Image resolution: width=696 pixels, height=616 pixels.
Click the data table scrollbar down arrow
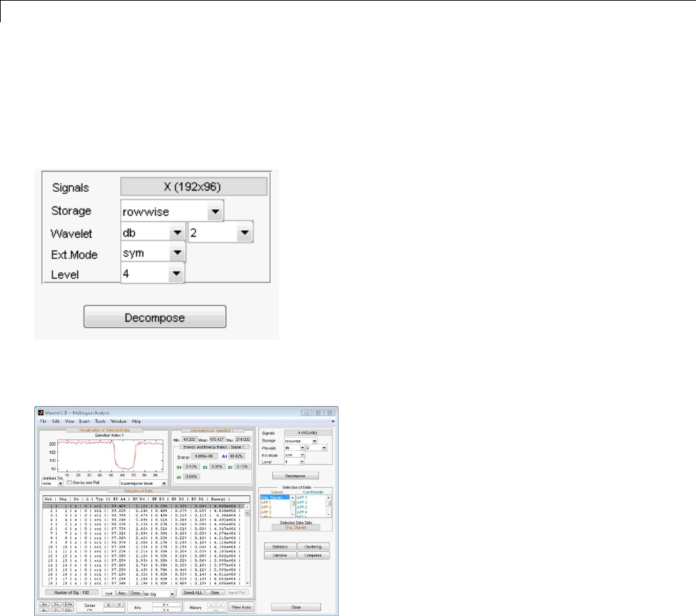[x=247, y=584]
